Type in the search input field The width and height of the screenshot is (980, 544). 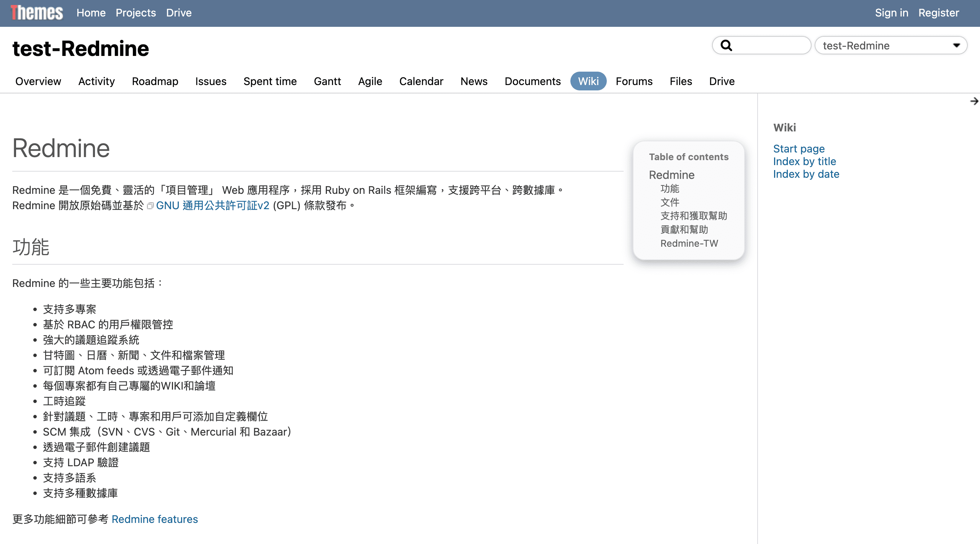(x=769, y=46)
